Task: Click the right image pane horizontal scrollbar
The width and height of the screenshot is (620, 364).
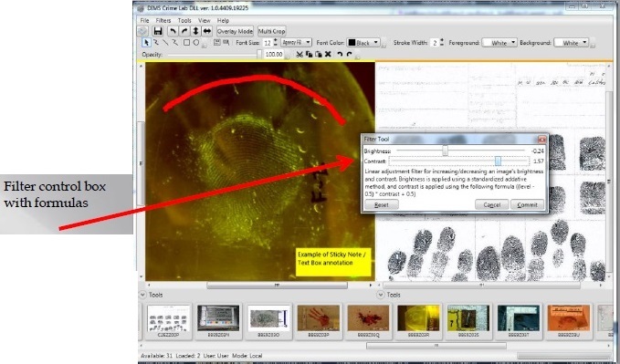Action: 481,285
